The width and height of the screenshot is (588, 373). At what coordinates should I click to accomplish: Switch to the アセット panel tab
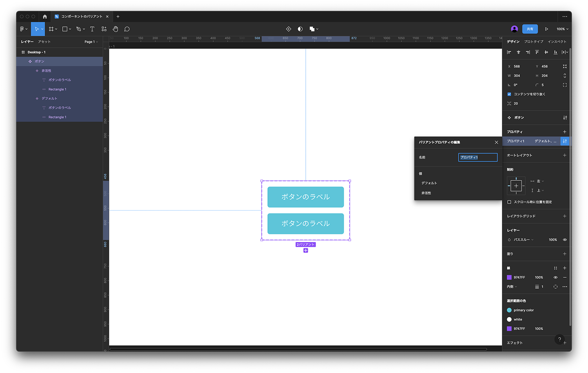[44, 42]
